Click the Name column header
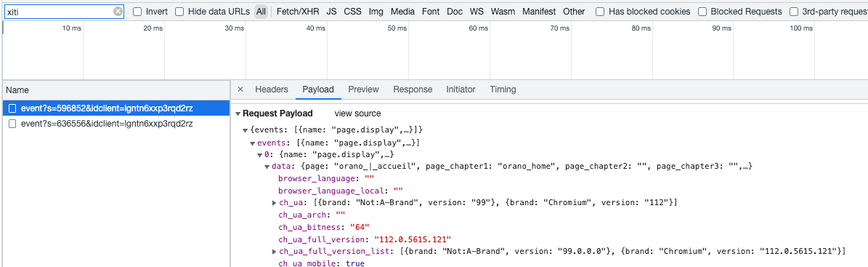The height and width of the screenshot is (267, 868). click(115, 89)
